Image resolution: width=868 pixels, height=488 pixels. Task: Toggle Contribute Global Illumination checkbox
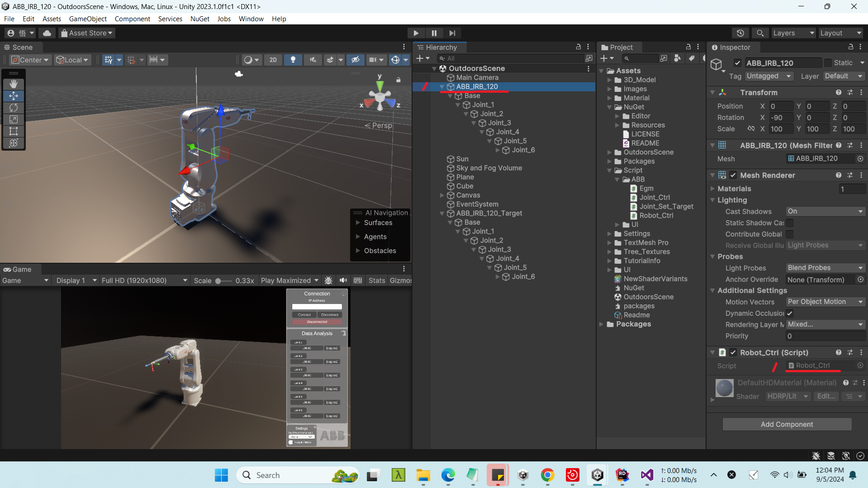[x=790, y=234]
